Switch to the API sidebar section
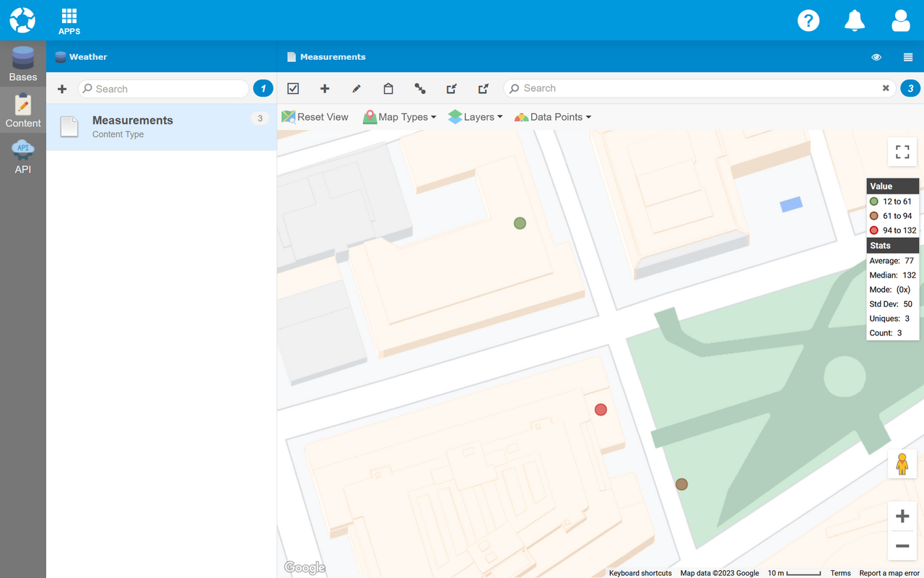 click(23, 157)
